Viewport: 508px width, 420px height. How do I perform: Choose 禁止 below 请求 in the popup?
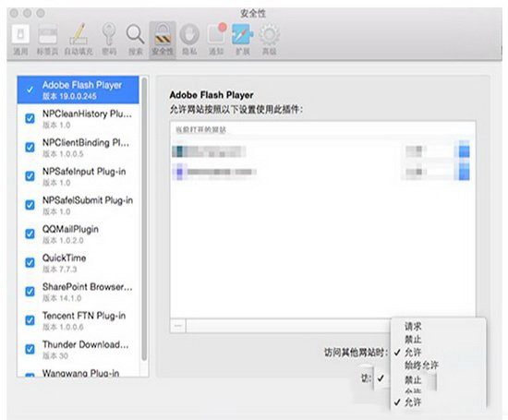(x=413, y=340)
